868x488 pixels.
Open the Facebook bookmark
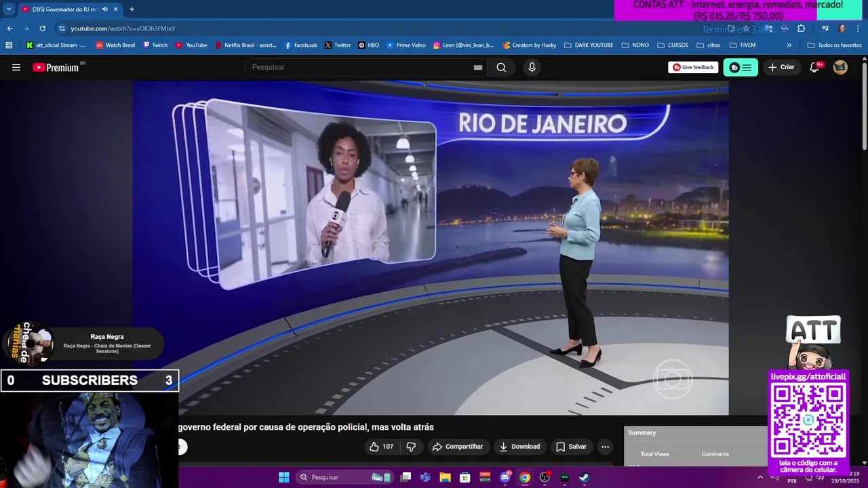pyautogui.click(x=300, y=45)
